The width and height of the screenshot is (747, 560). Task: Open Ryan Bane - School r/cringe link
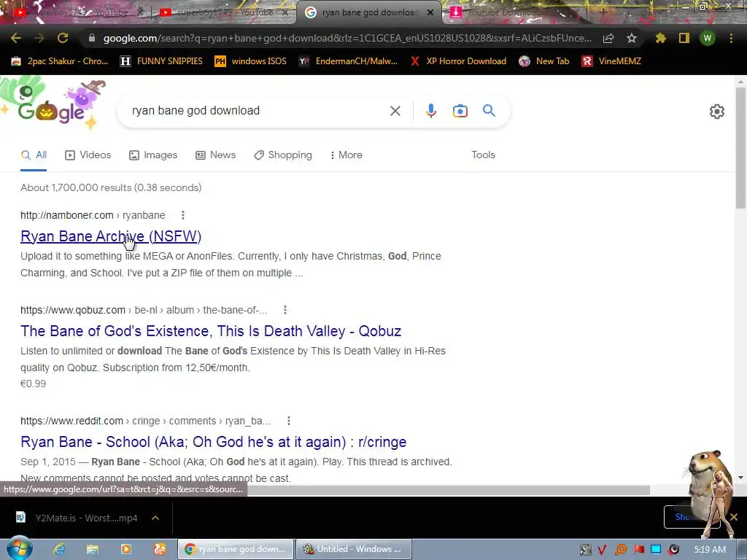(x=214, y=442)
